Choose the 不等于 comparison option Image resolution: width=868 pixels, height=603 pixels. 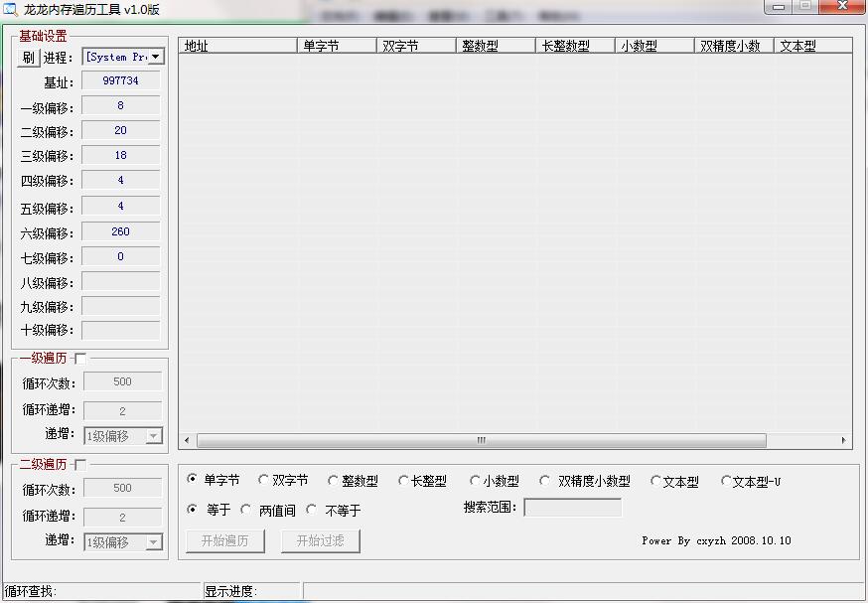[313, 510]
